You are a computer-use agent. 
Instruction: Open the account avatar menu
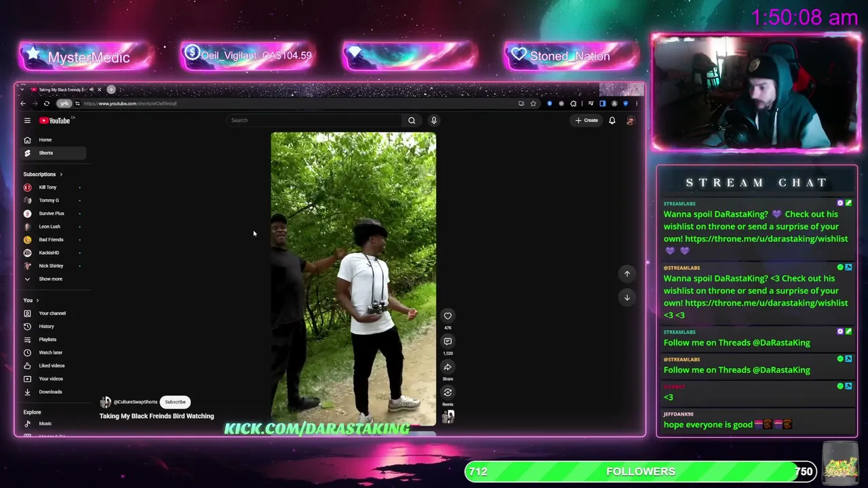click(630, 121)
